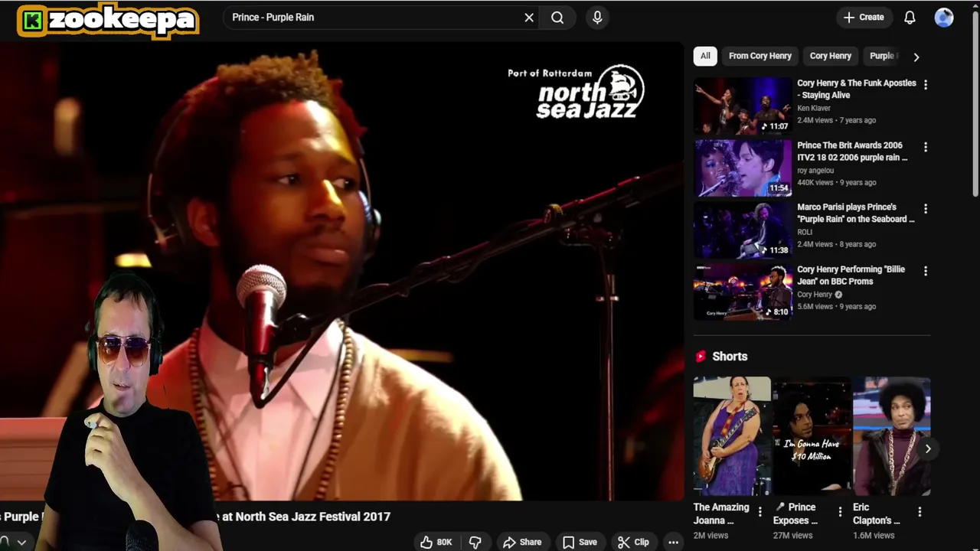The width and height of the screenshot is (980, 551).
Task: Click the Shorts section icon
Action: pos(700,357)
